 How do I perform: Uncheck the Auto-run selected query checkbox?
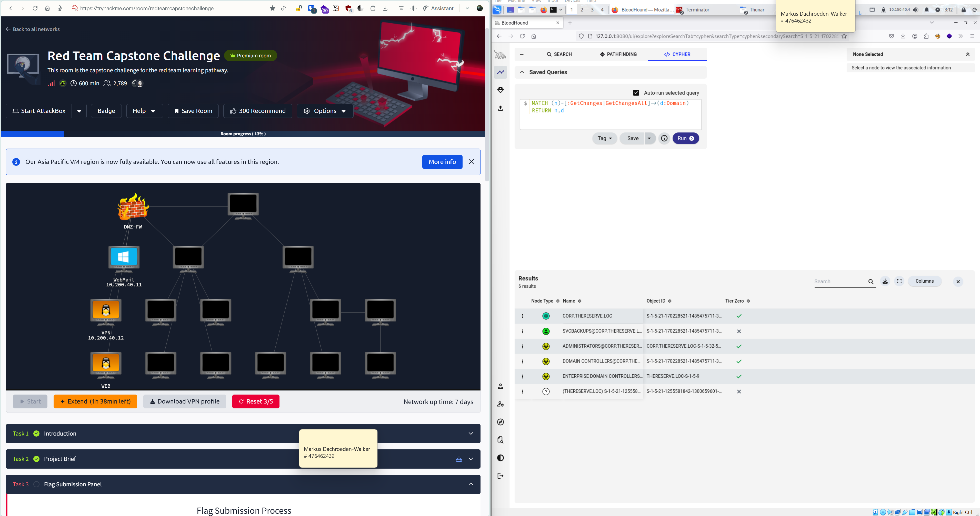point(636,93)
